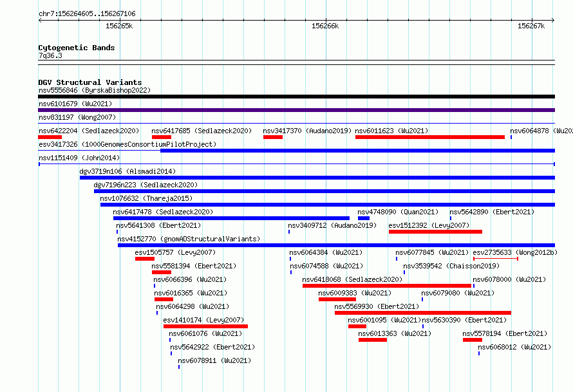This screenshot has width=573, height=392.
Task: Click the nsv6418068 red variant bar
Action: pos(387,286)
